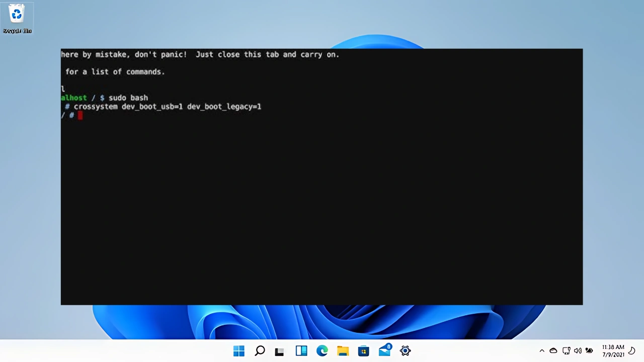Launch Microsoft Edge from the taskbar
The height and width of the screenshot is (362, 644).
pyautogui.click(x=322, y=351)
